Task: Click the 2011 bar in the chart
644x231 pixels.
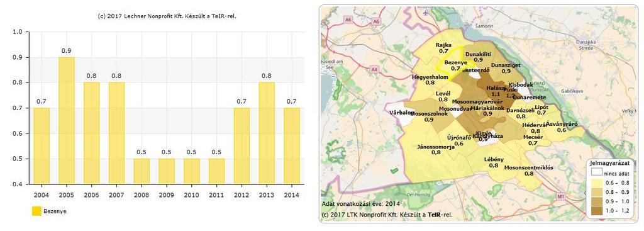Action: tap(216, 171)
